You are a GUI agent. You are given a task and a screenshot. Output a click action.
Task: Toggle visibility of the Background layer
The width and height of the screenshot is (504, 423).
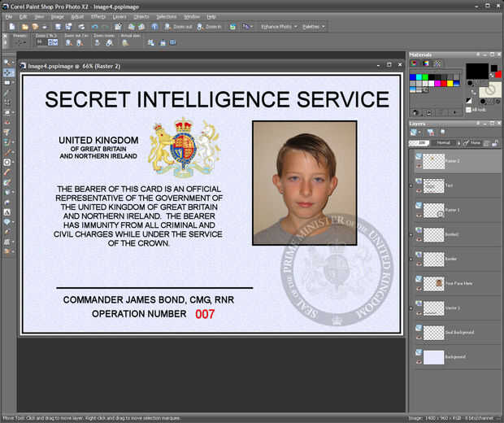pyautogui.click(x=419, y=362)
